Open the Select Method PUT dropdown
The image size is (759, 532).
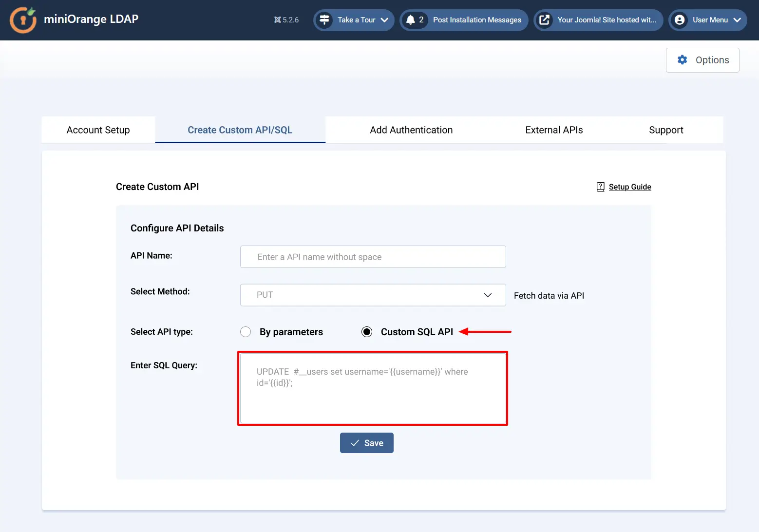tap(373, 295)
